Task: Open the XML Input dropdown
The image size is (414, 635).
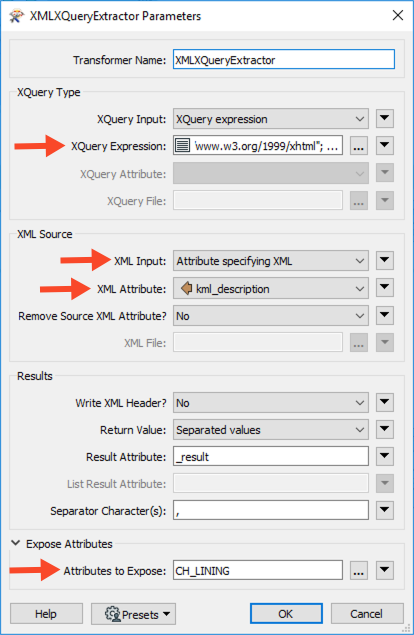Action: (271, 261)
